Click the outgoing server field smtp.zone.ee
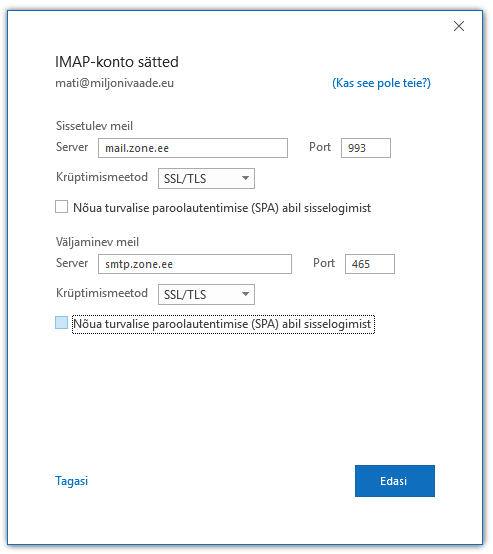This screenshot has height=554, width=493. coord(195,264)
